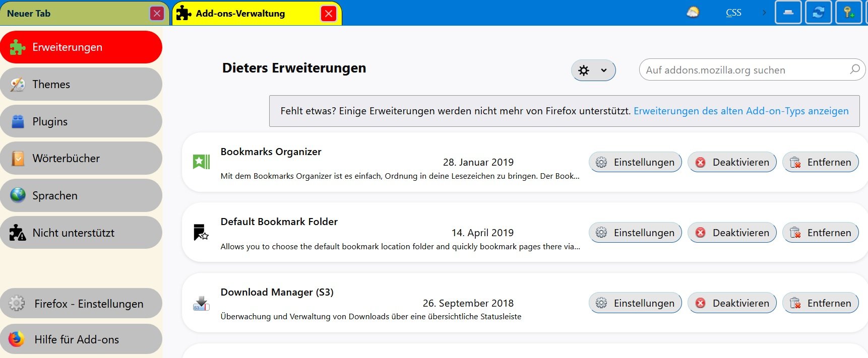
Task: Deactivate Download Manager (S3)
Action: (x=732, y=303)
